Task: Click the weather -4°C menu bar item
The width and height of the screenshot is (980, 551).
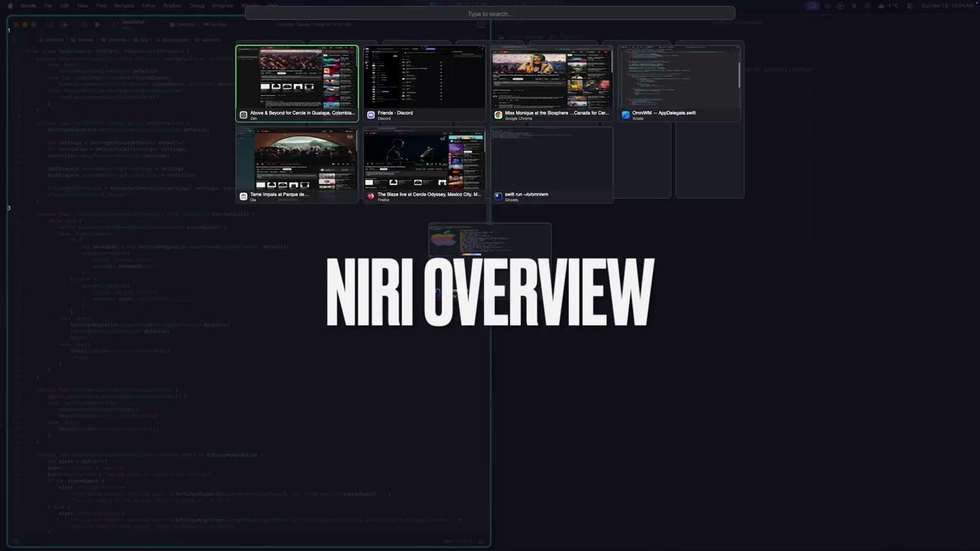Action: pyautogui.click(x=888, y=5)
